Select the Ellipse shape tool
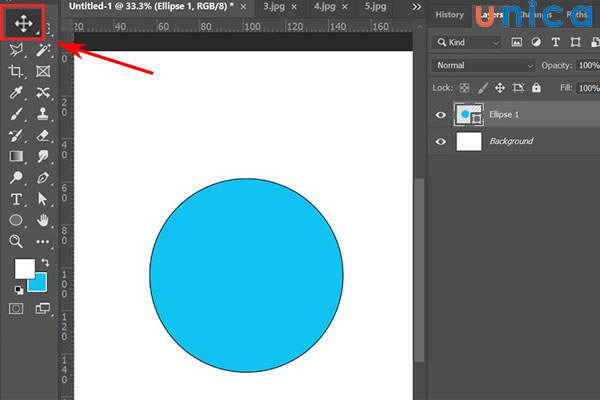The image size is (600, 400). (x=16, y=220)
